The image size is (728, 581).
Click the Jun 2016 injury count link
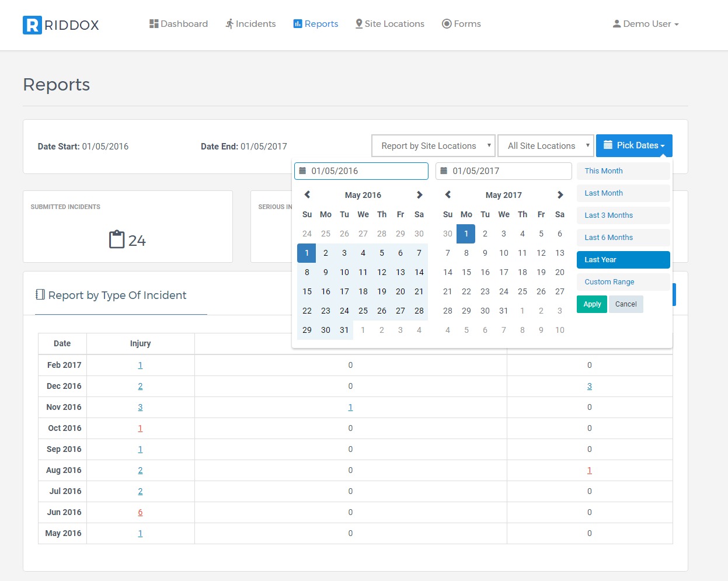pos(140,512)
